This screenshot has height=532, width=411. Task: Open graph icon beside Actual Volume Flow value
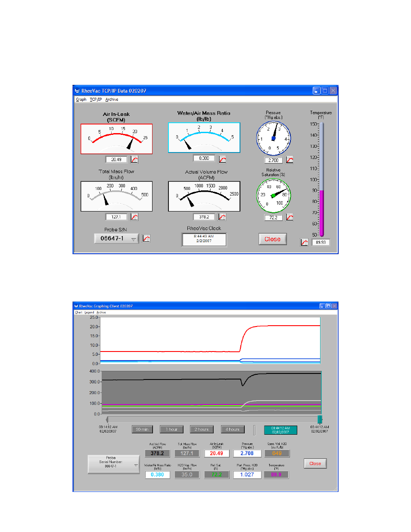point(222,217)
